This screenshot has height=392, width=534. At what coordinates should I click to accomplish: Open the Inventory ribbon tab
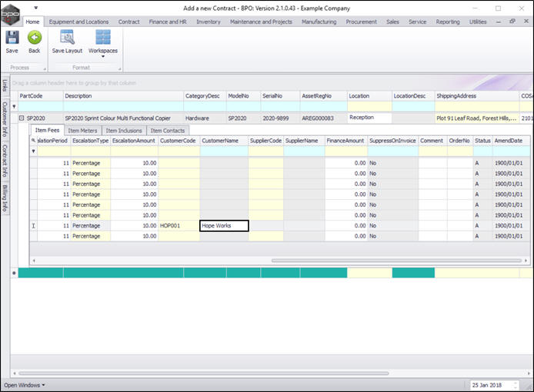coord(209,22)
